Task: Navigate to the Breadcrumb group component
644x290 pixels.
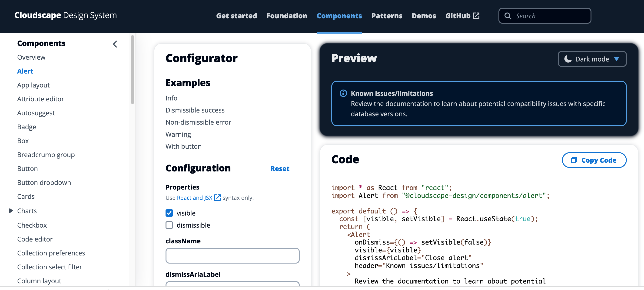Action: pyautogui.click(x=46, y=155)
